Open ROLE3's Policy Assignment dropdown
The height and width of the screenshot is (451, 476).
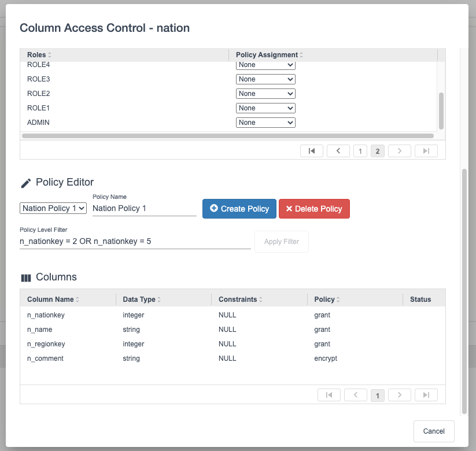(265, 79)
